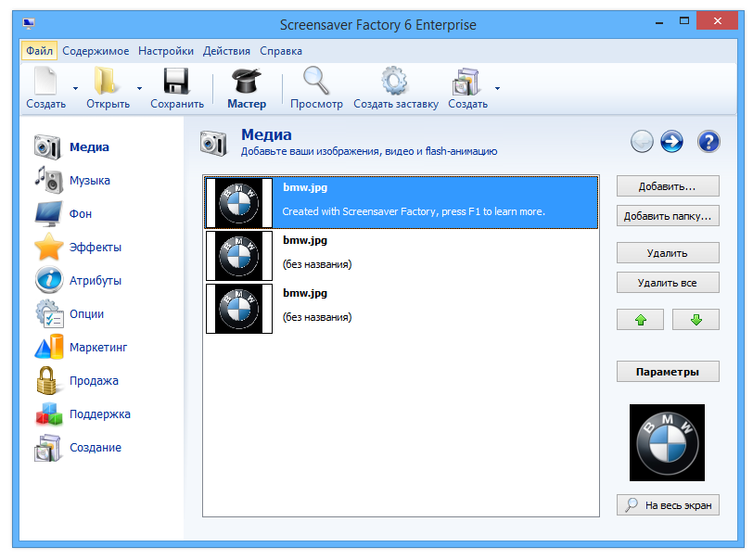The height and width of the screenshot is (560, 753).
Task: Minimize the Screensaver Factory window
Action: click(x=659, y=22)
